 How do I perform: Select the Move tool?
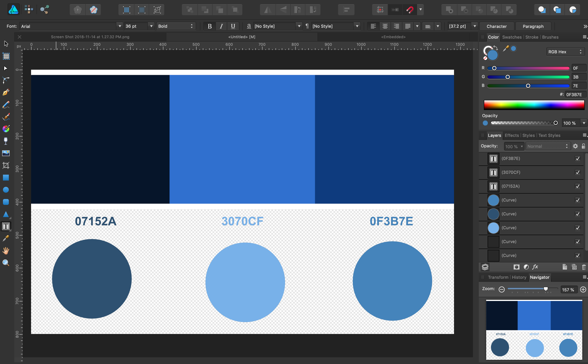[x=6, y=44]
